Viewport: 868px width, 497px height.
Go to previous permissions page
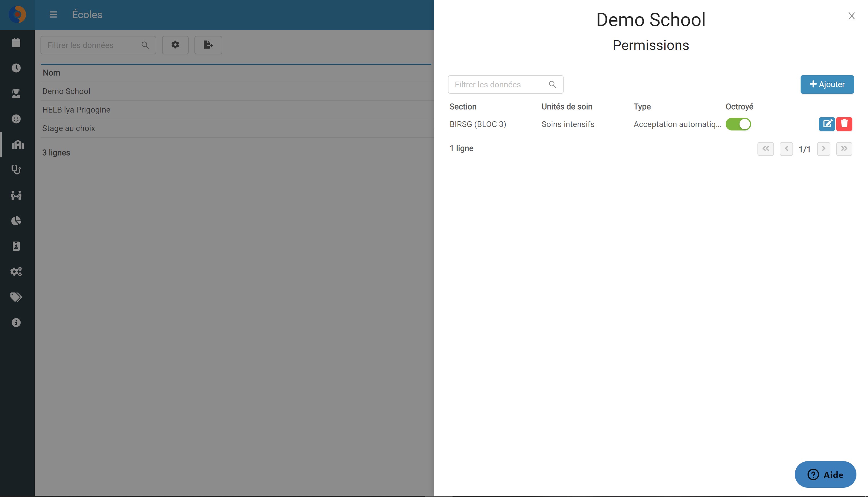[786, 149]
